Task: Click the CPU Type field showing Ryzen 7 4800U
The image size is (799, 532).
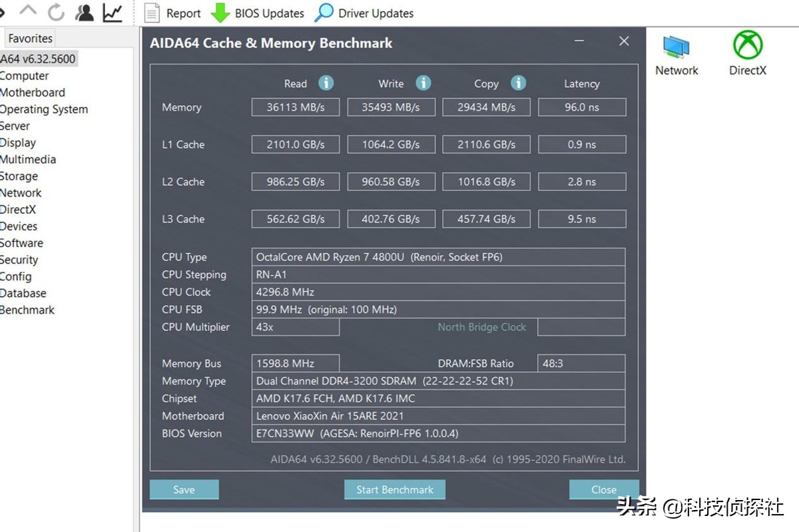Action: tap(438, 257)
